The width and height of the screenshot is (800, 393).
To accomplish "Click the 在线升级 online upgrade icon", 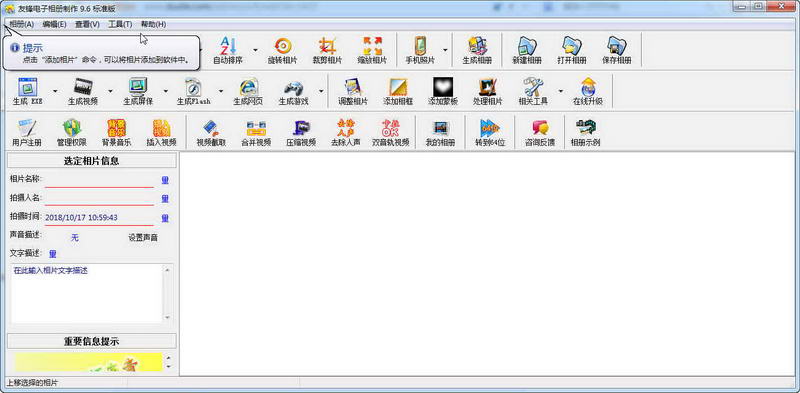I will coord(587,92).
